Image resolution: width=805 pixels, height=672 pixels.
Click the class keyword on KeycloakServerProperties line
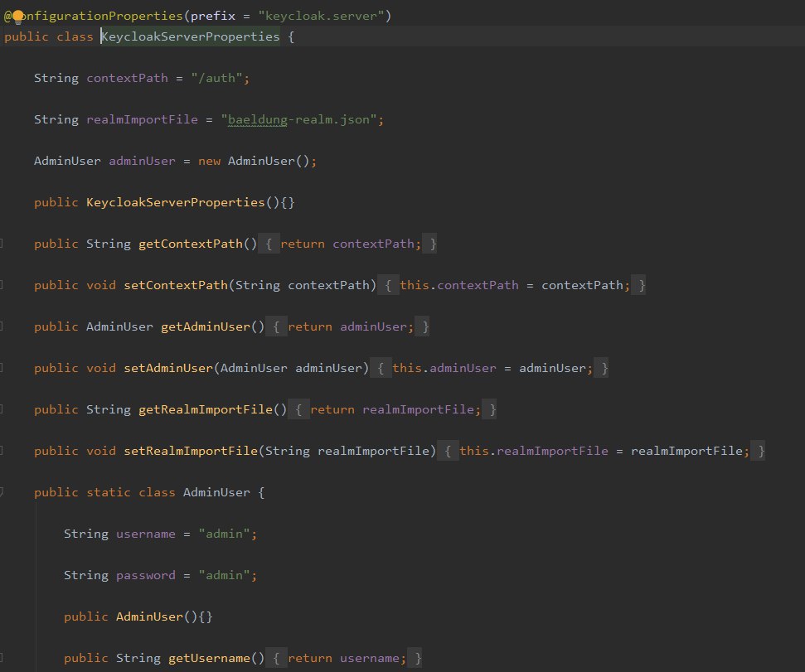(75, 37)
